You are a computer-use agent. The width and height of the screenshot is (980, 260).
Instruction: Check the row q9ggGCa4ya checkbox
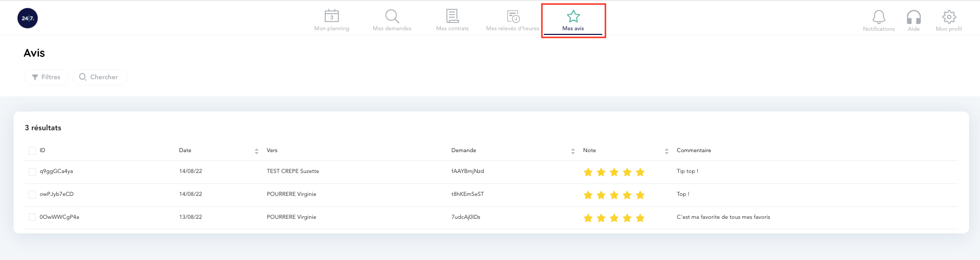(32, 171)
